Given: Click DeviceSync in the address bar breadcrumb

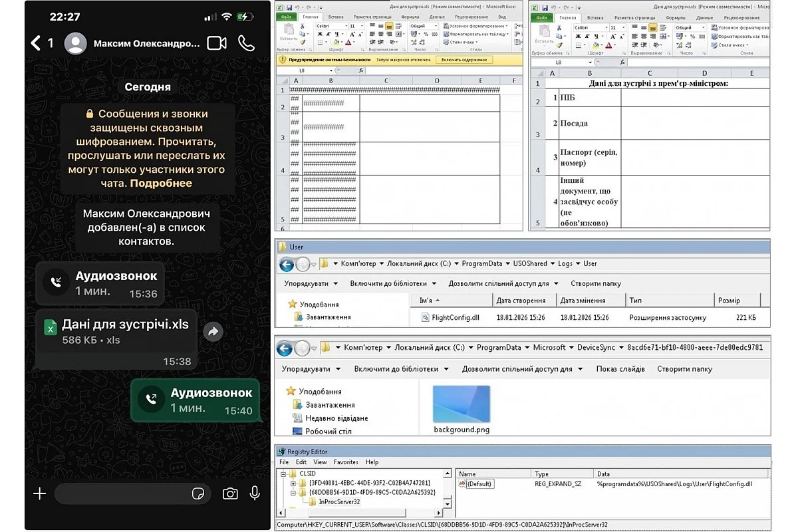Looking at the screenshot, I should (x=596, y=348).
